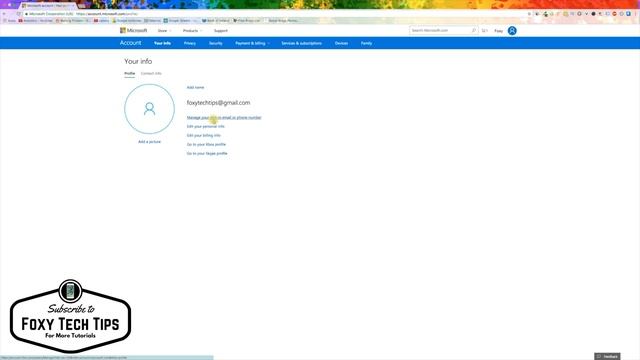The height and width of the screenshot is (360, 640).
Task: Click the Account heading in blue bar
Action: (130, 43)
